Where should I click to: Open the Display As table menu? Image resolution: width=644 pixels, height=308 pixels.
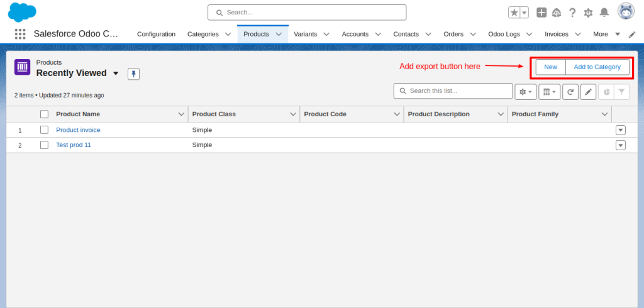(x=550, y=92)
